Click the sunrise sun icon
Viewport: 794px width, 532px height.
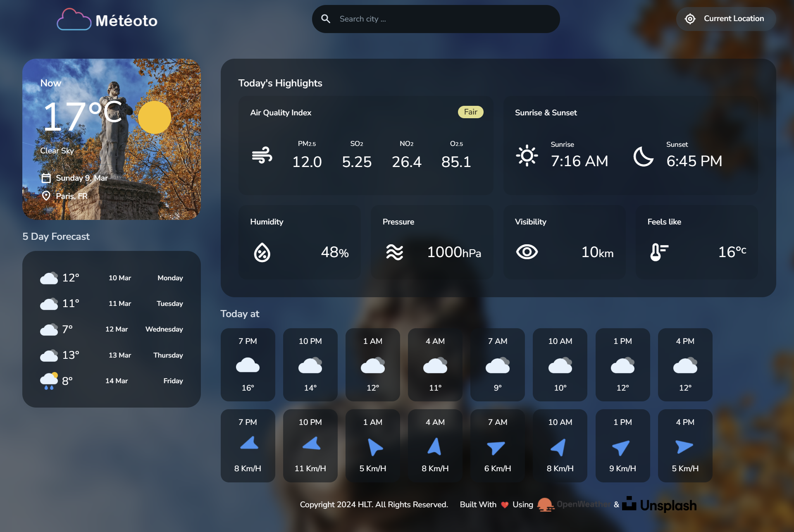[527, 156]
